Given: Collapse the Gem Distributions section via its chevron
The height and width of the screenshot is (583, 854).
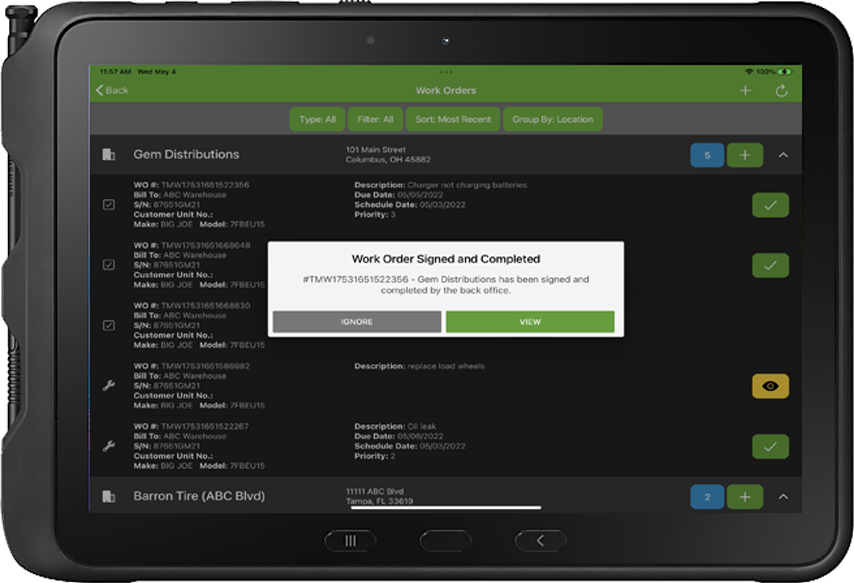Looking at the screenshot, I should (x=781, y=154).
